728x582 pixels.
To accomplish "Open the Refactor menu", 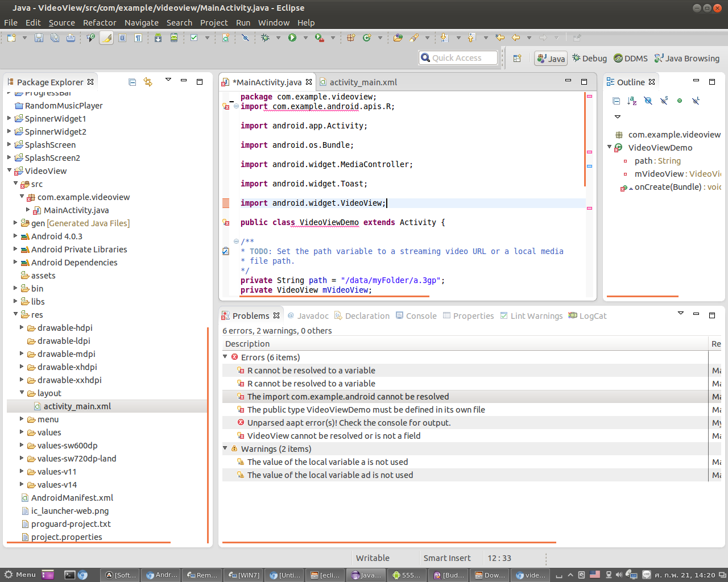I will click(100, 23).
